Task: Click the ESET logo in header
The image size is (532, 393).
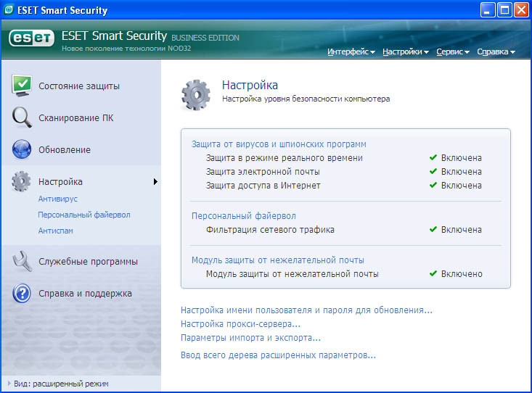Action: point(31,38)
